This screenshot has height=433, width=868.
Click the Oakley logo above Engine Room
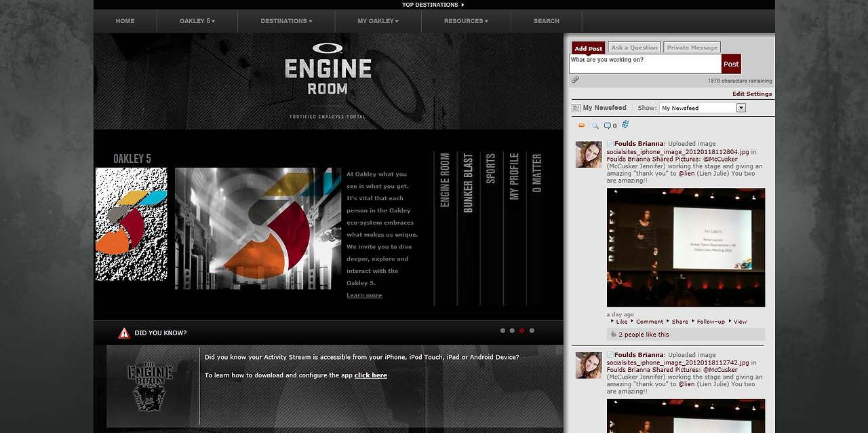coord(328,48)
